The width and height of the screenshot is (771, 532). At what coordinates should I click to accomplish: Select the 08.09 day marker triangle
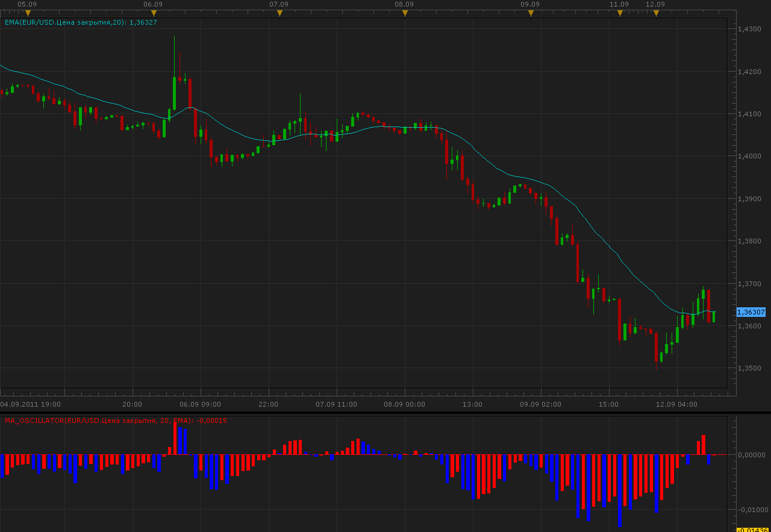(405, 13)
